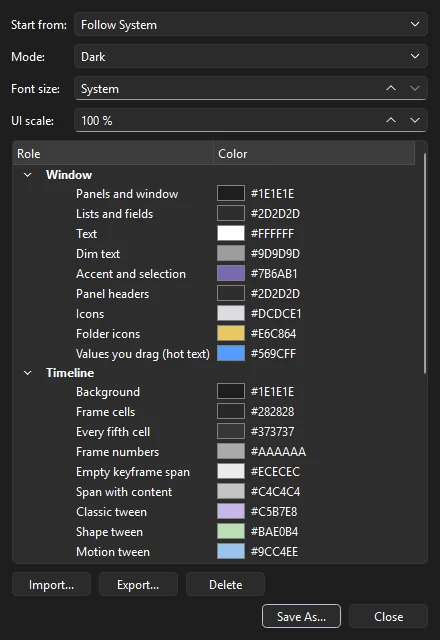Open the Mode dropdown set to Dark
The image size is (440, 640).
[x=251, y=56]
